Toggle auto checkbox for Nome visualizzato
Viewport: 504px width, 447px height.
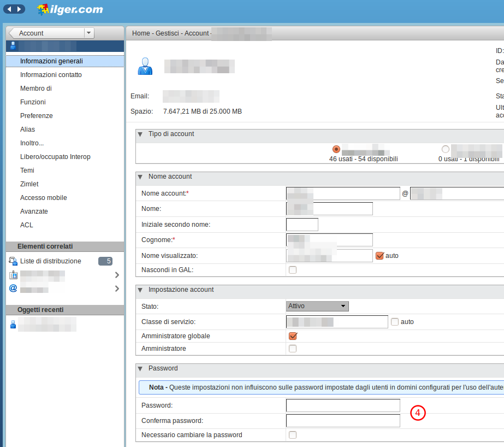coord(380,256)
